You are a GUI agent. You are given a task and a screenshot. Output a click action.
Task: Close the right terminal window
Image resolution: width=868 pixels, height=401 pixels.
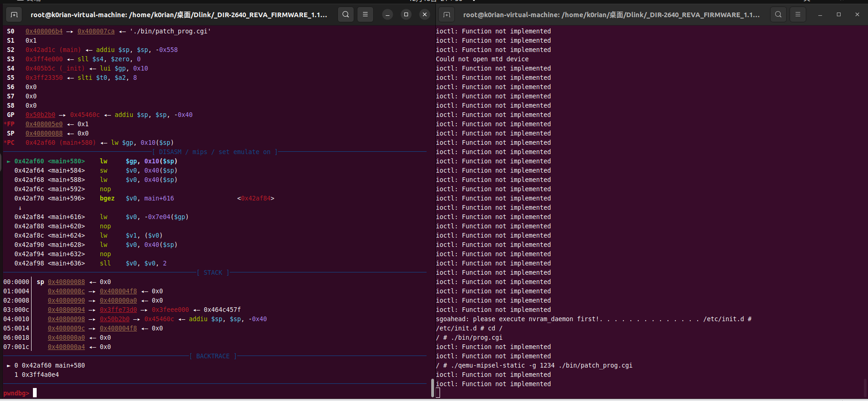[x=857, y=15]
